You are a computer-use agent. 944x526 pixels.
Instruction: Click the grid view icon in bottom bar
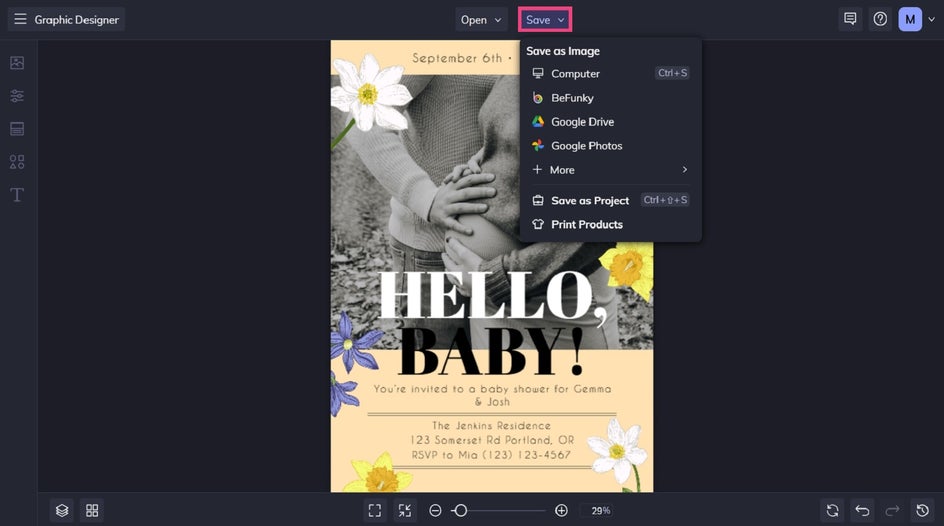(92, 510)
